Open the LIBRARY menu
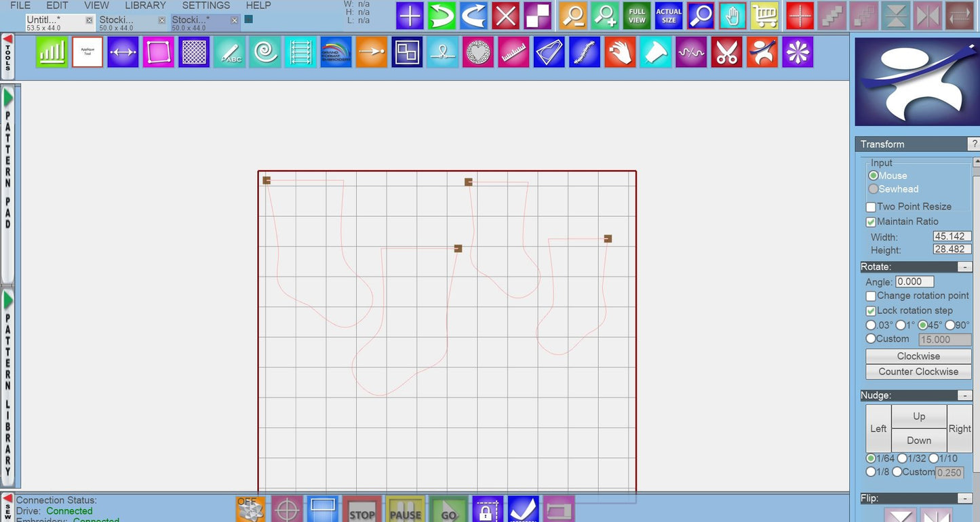980x522 pixels. (x=145, y=5)
